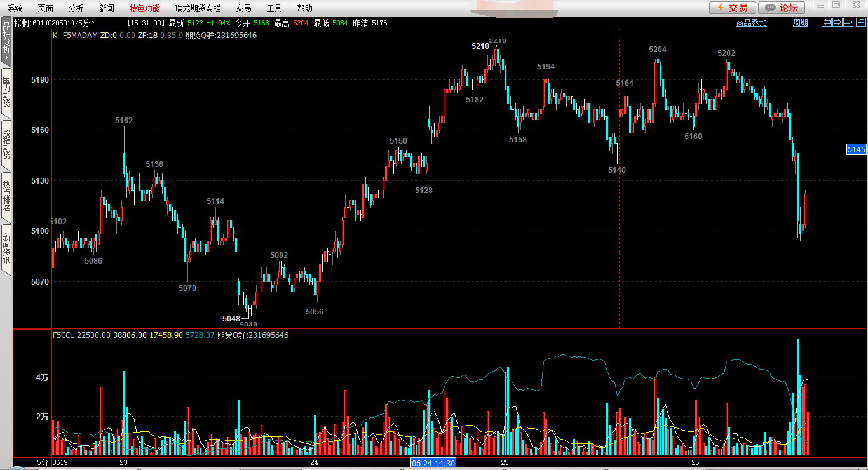The width and height of the screenshot is (868, 470).
Task: Toggle the side info panel layout icon
Action: [848, 23]
